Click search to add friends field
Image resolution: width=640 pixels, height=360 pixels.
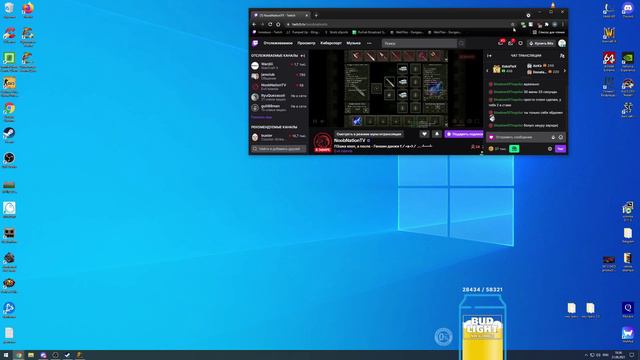(279, 149)
